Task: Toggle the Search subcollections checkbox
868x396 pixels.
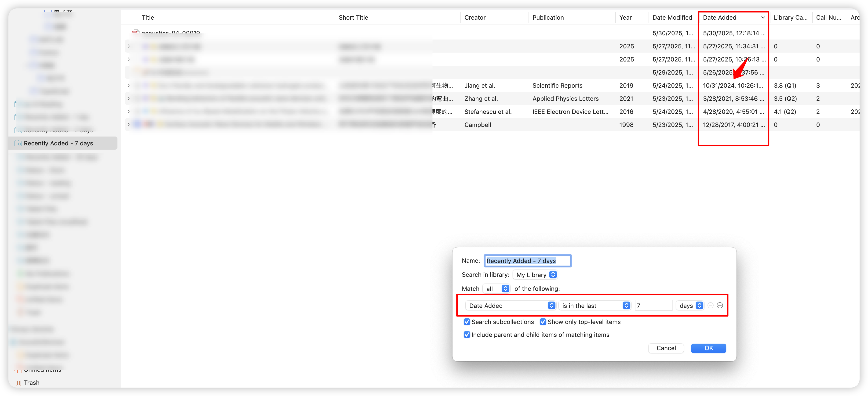Action: coord(467,322)
